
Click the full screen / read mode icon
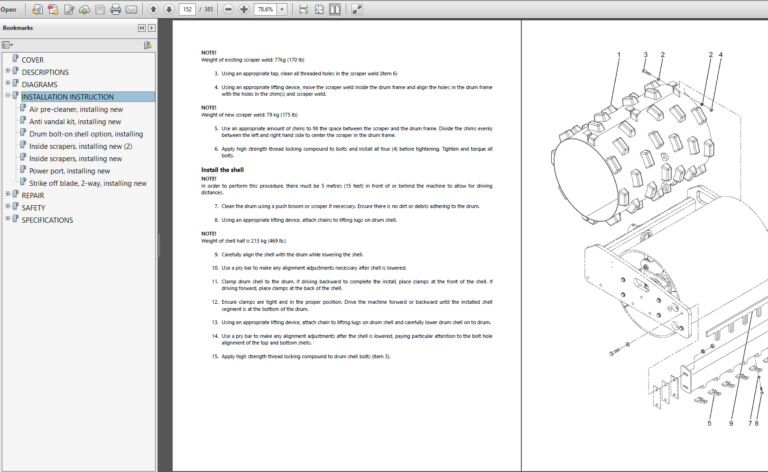[357, 9]
